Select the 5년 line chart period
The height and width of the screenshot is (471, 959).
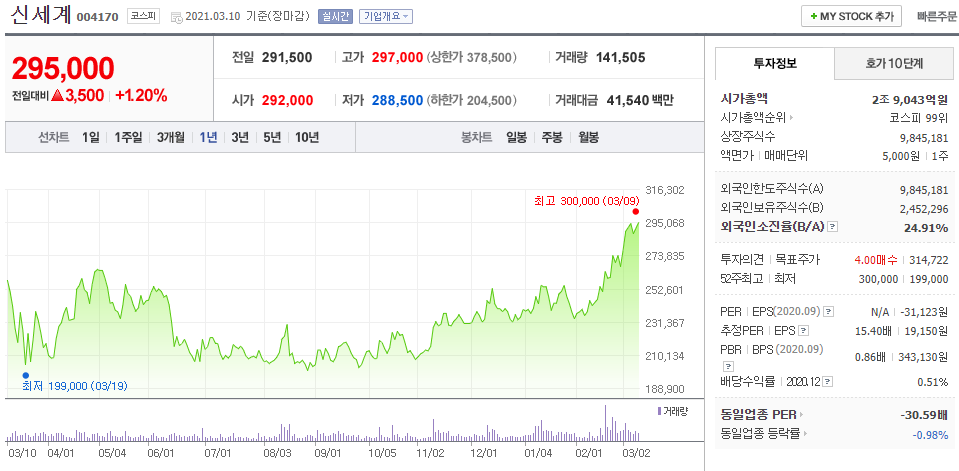pyautogui.click(x=272, y=137)
